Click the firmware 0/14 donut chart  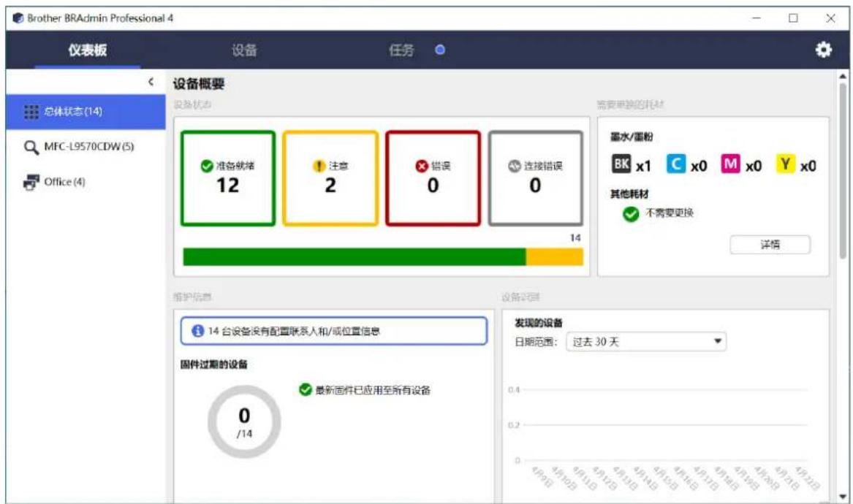(244, 422)
